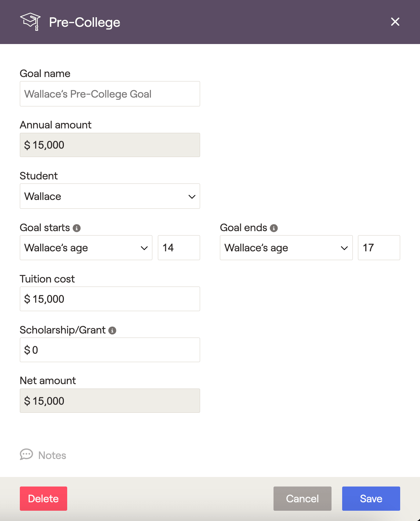
Task: Click the Notes speech bubble icon
Action: 26,455
